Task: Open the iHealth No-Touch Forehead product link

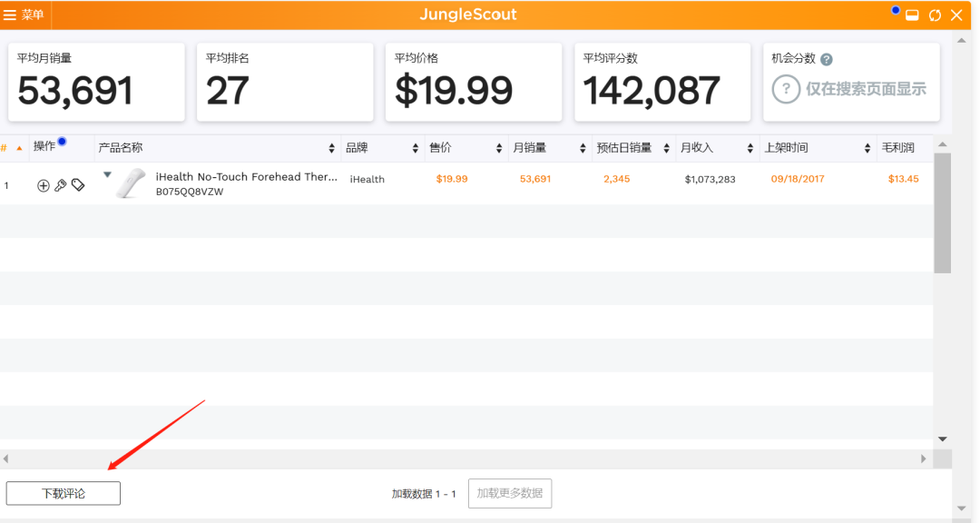Action: [246, 177]
